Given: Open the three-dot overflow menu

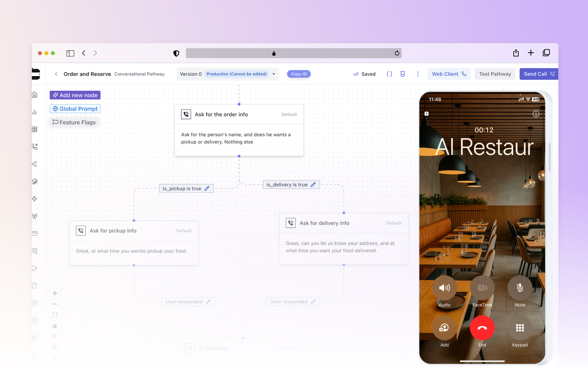Looking at the screenshot, I should click(418, 74).
